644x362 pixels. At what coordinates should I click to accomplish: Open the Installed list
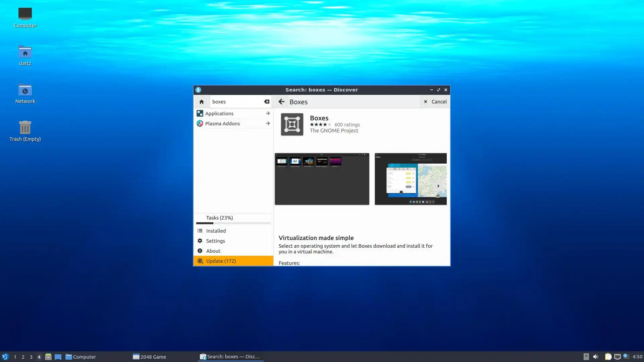coord(216,231)
